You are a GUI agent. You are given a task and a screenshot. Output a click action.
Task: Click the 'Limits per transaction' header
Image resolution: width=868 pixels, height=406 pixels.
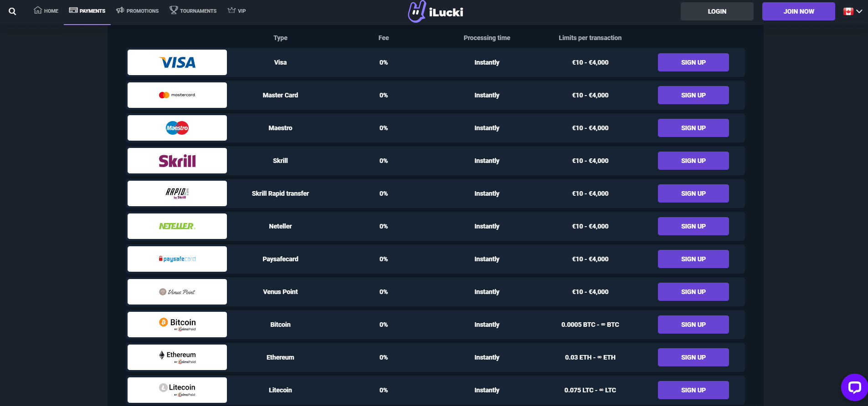tap(590, 38)
